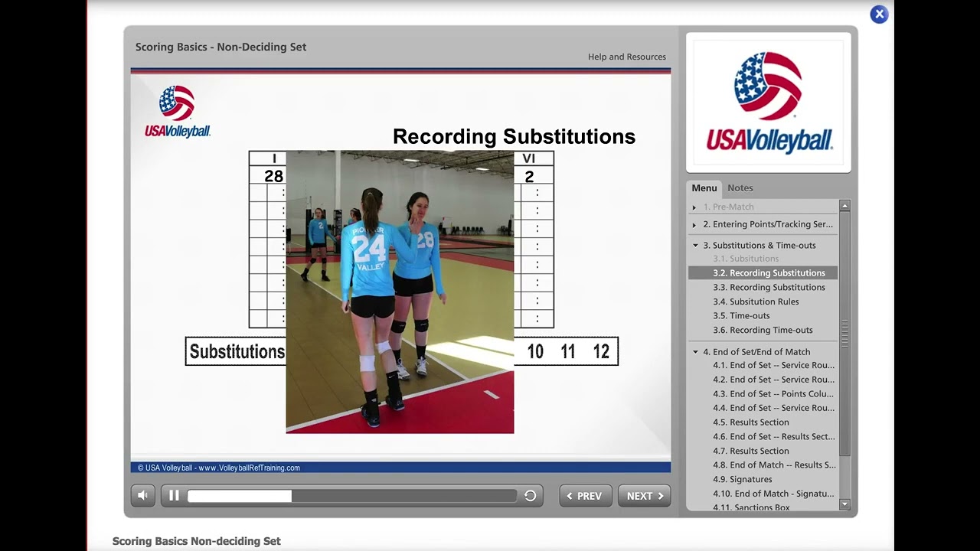
Task: Open slide 4.2. End of Set -- Service Rou...
Action: [x=773, y=380]
